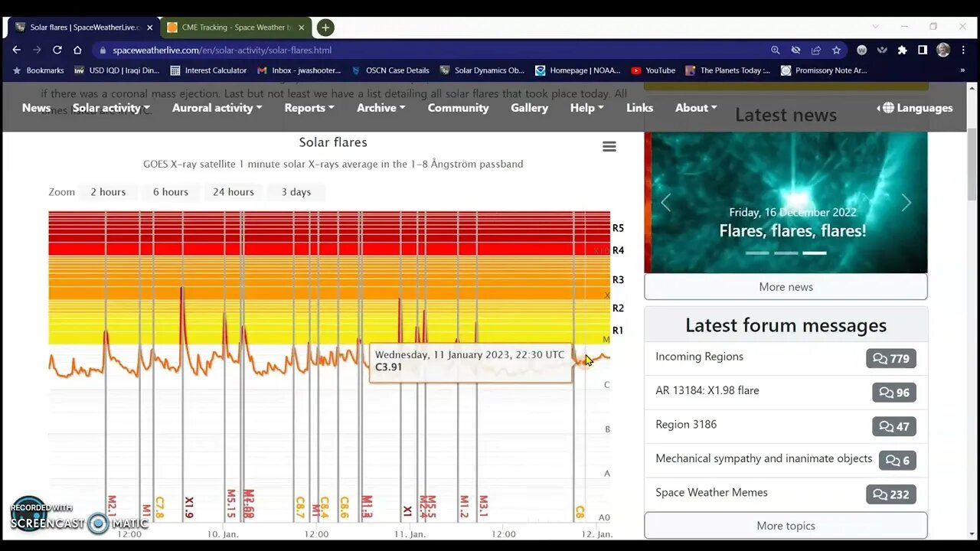The width and height of the screenshot is (980, 551).
Task: Open the Chrome three-dot menu
Action: [x=962, y=50]
